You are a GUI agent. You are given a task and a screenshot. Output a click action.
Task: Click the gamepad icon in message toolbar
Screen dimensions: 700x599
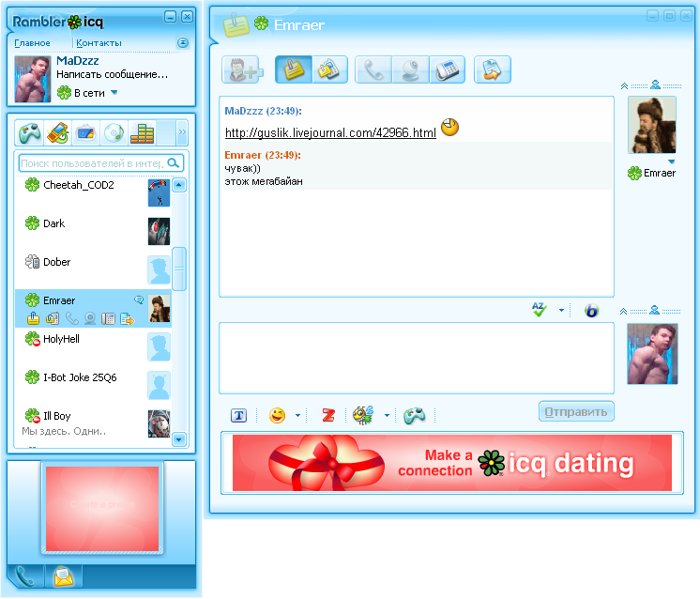(415, 415)
